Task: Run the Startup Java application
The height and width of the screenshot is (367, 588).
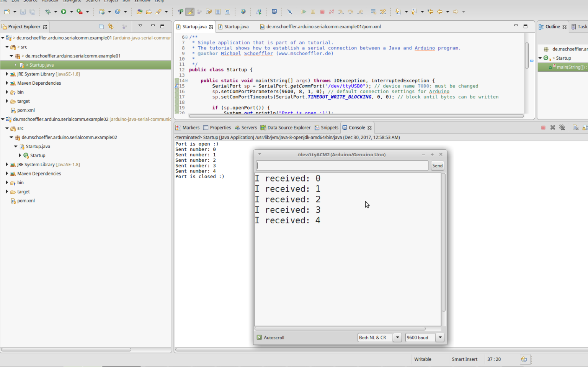Action: click(x=64, y=11)
